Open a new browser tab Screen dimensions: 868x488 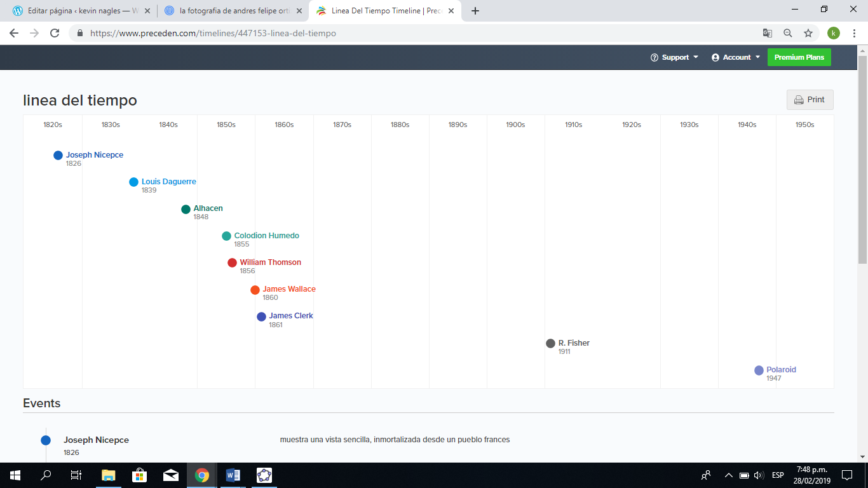475,11
